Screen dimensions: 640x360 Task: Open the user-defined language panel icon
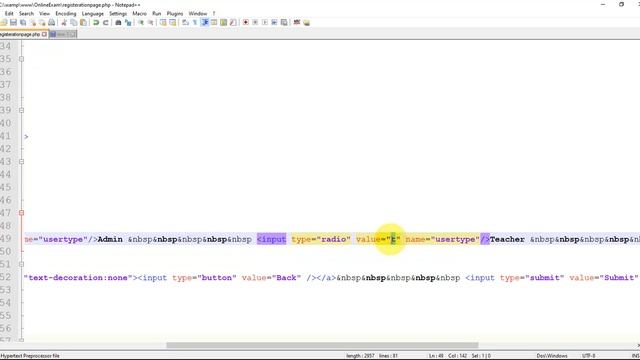coord(214,22)
